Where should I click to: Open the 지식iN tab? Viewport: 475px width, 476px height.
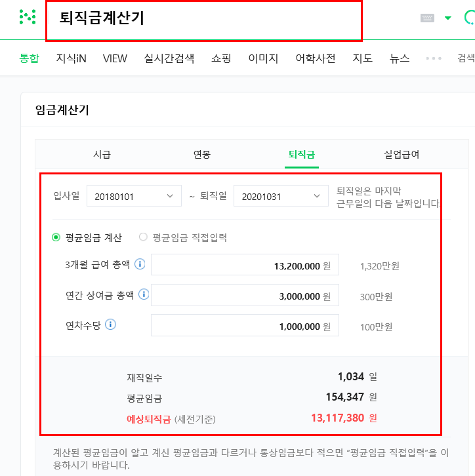(71, 58)
